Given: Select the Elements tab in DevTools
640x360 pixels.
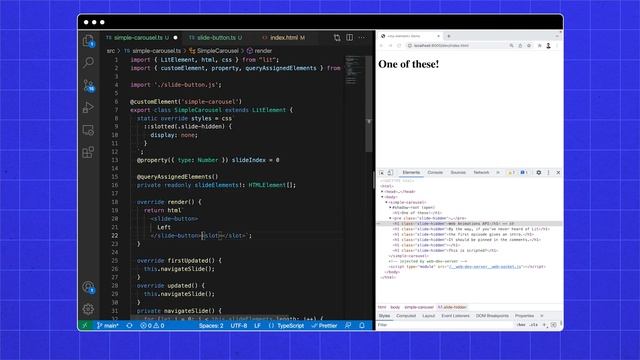Looking at the screenshot, I should coord(411,173).
